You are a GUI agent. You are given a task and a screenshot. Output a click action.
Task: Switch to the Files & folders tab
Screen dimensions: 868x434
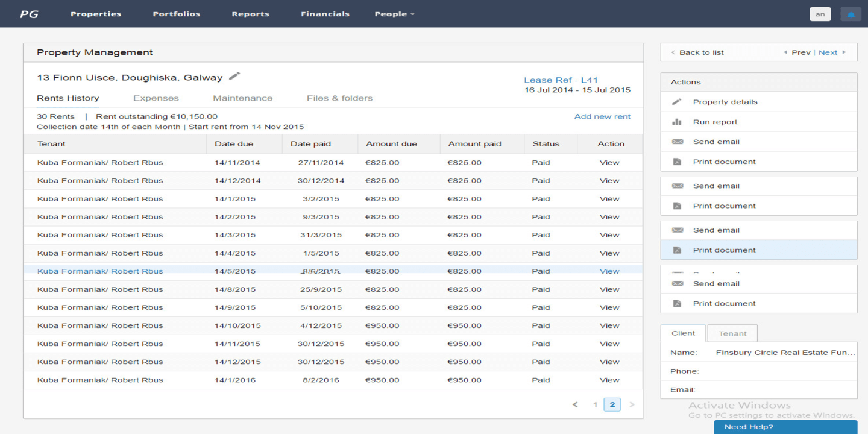[339, 98]
